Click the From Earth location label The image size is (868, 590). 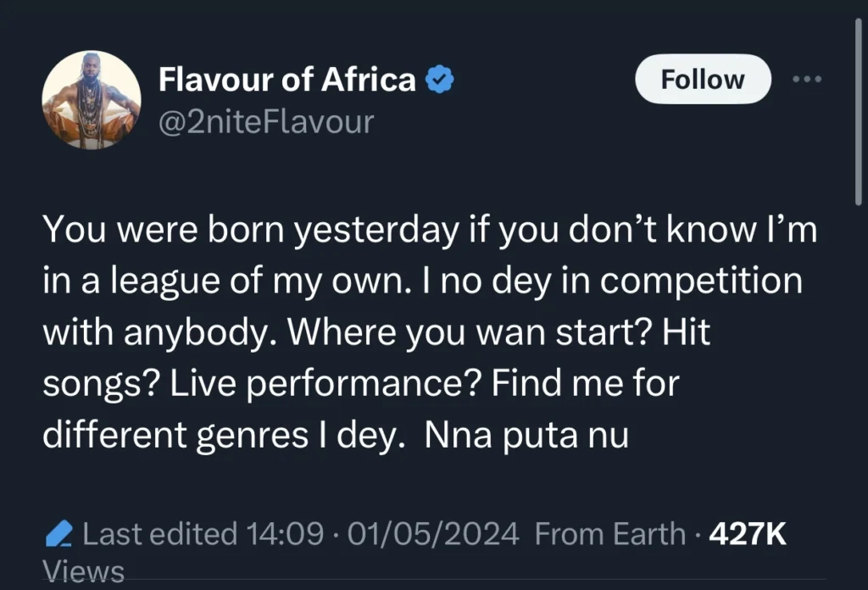coord(610,534)
